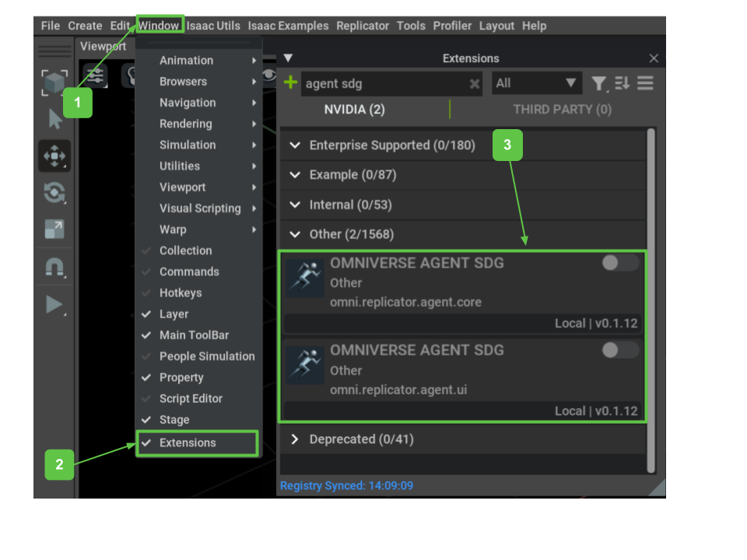Open the Window menu
Viewport: 747px width, 560px height.
click(159, 25)
